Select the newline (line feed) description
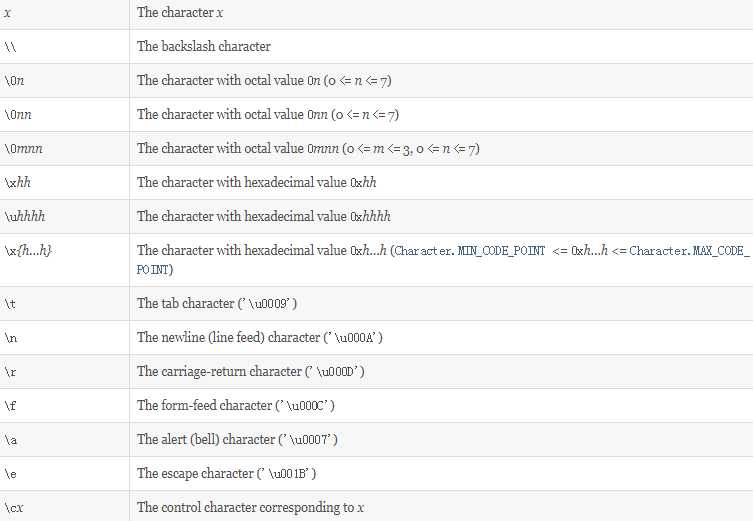 [259, 337]
